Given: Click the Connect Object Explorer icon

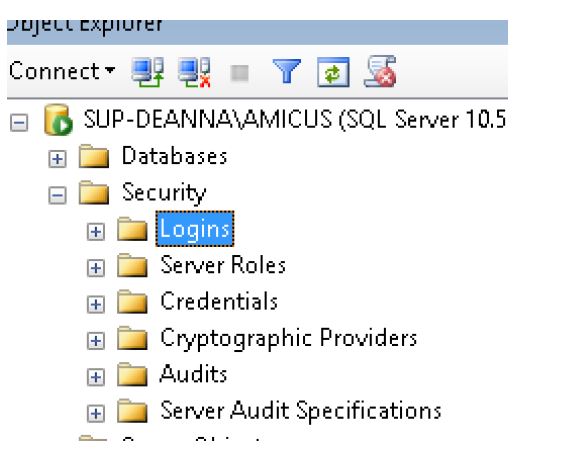Looking at the screenshot, I should [148, 72].
